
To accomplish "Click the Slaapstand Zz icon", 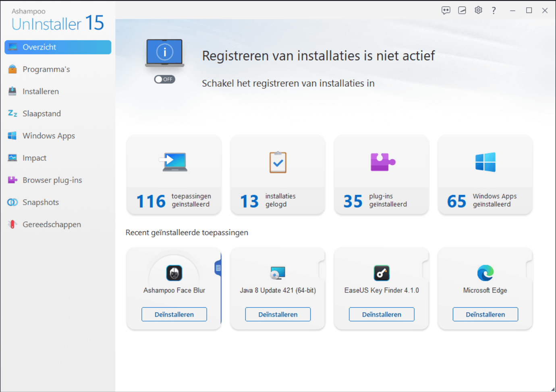I will (12, 114).
